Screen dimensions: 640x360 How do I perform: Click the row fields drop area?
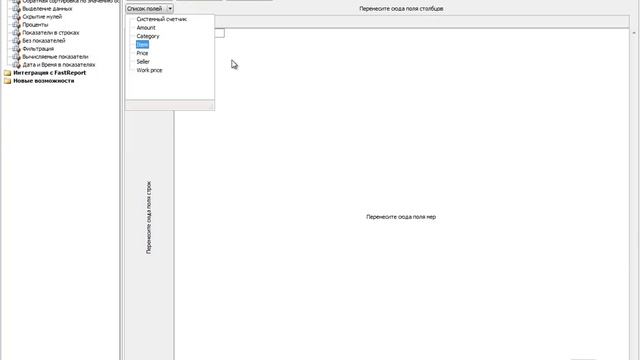tap(149, 218)
